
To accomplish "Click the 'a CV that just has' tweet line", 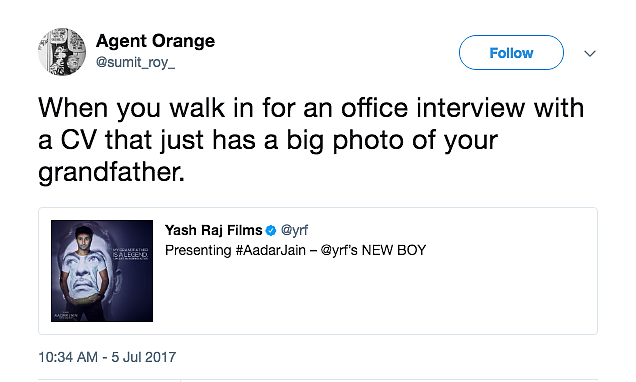I will (268, 141).
